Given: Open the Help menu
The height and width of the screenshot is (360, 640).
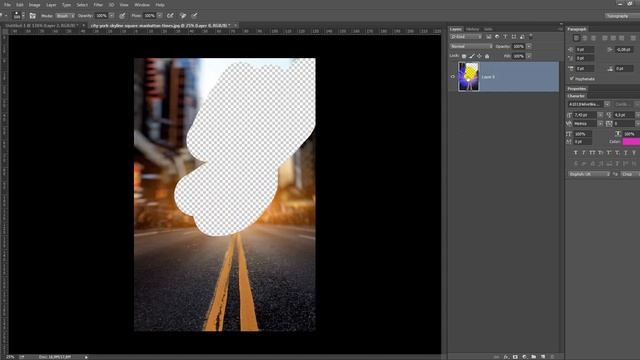Looking at the screenshot, I should tap(160, 5).
